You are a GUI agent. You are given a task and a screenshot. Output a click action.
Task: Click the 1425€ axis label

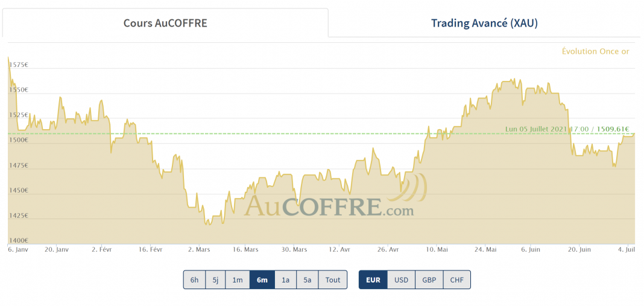coord(17,215)
